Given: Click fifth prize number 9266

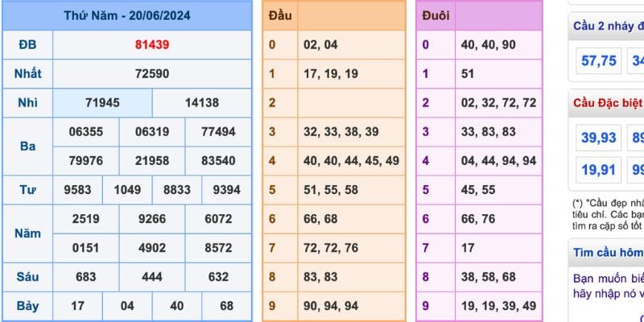Looking at the screenshot, I should tap(152, 219).
